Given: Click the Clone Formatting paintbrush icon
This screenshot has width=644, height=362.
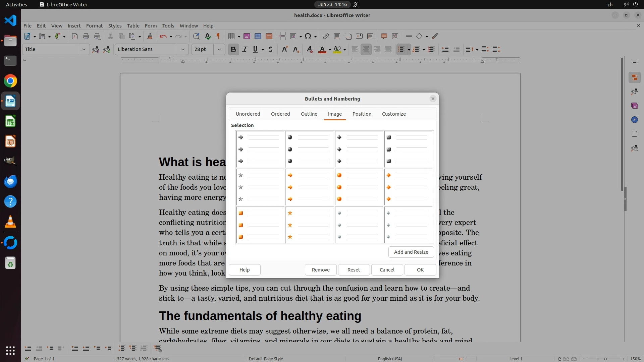Looking at the screenshot, I should 150,37.
